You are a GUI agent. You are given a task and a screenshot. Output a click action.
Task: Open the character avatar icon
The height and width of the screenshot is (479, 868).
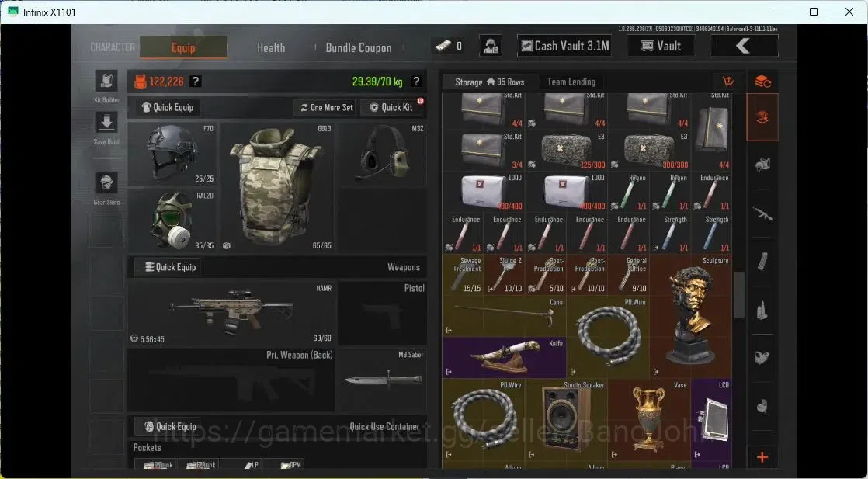point(491,46)
